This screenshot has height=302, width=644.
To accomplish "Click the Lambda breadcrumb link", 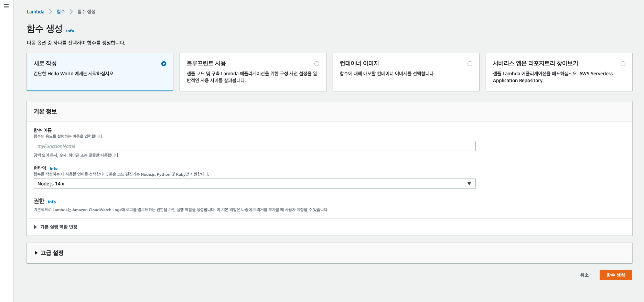I will click(x=35, y=12).
